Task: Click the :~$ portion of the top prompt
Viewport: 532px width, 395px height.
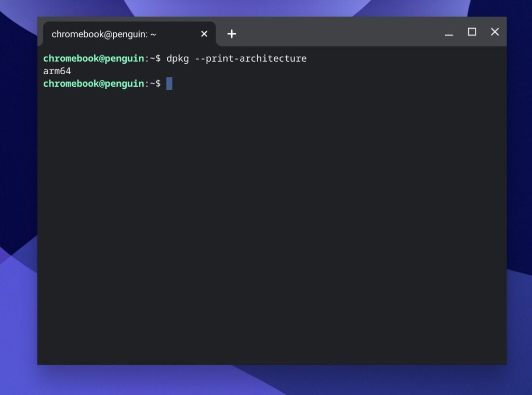Action: pyautogui.click(x=154, y=58)
